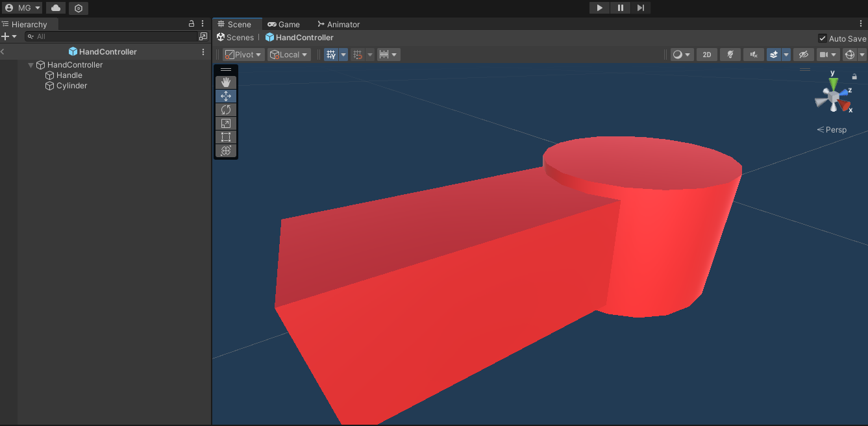Open the Local rotation dropdown
The width and height of the screenshot is (868, 426).
[x=289, y=55]
